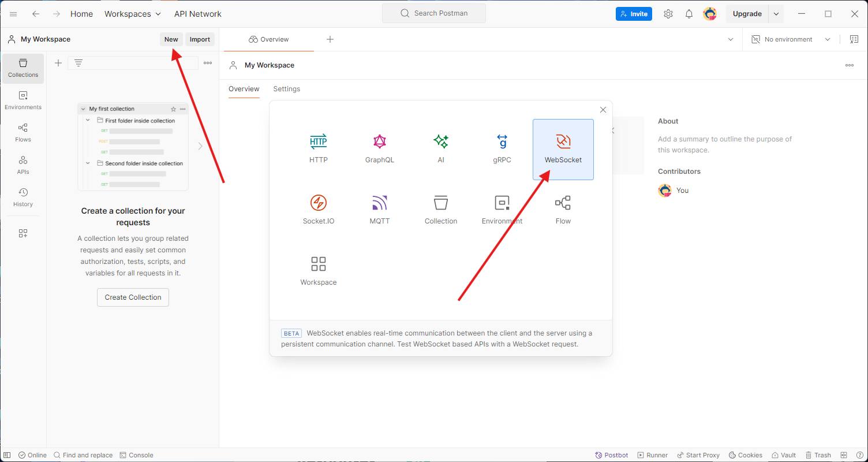Open the Console in status bar
This screenshot has width=868, height=462.
[x=136, y=455]
